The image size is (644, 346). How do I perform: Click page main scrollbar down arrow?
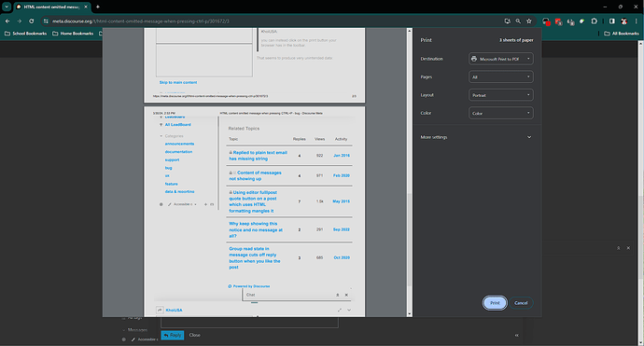pyautogui.click(x=641, y=342)
